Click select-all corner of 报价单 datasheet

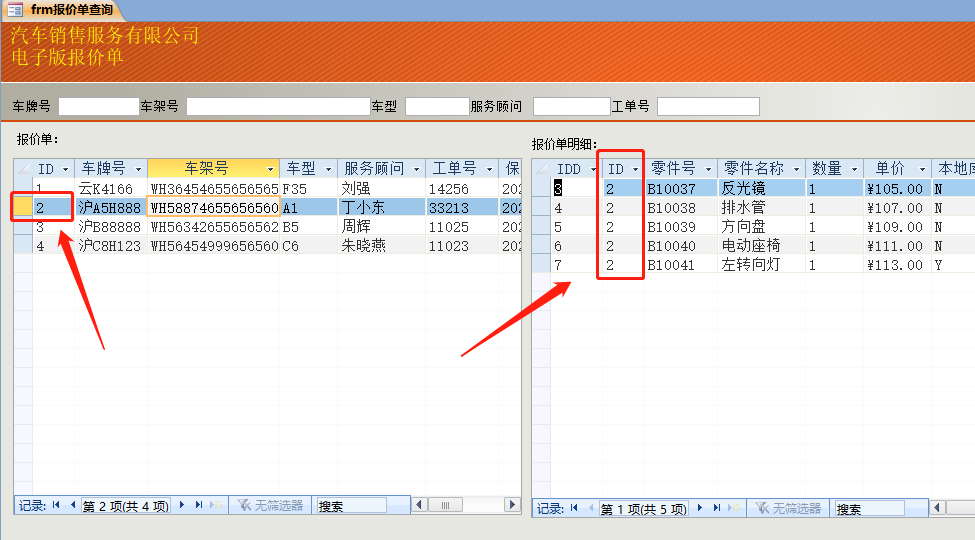coord(23,169)
